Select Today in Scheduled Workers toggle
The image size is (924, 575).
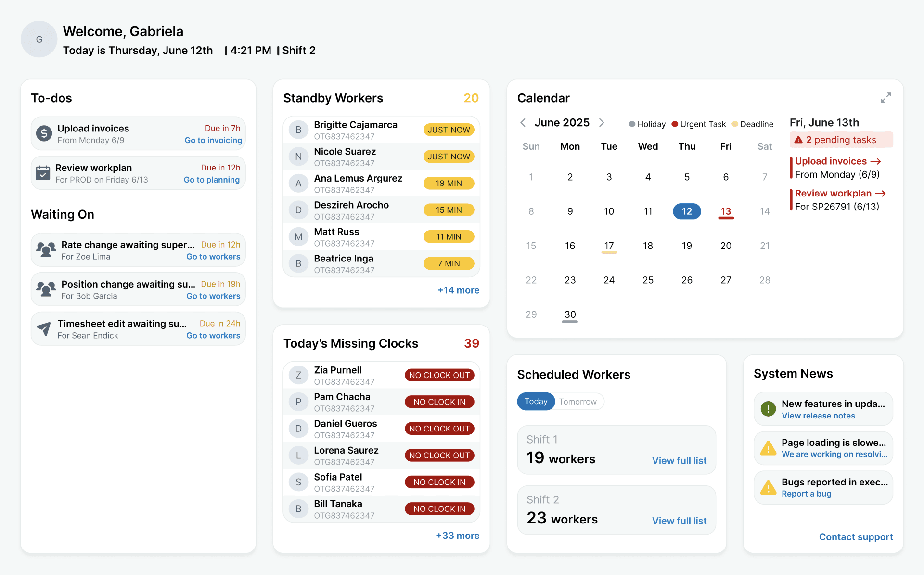click(x=536, y=402)
